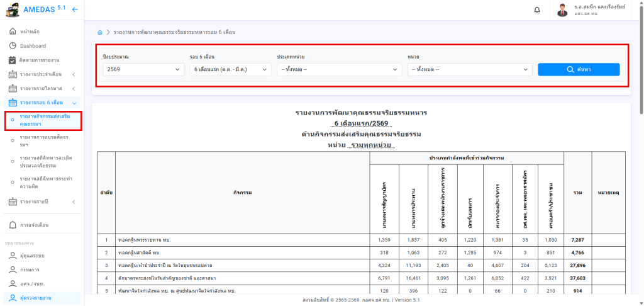644x306 pixels.
Task: Select the ผู้ตรวจรายงาน role person icon
Action: (x=13, y=298)
